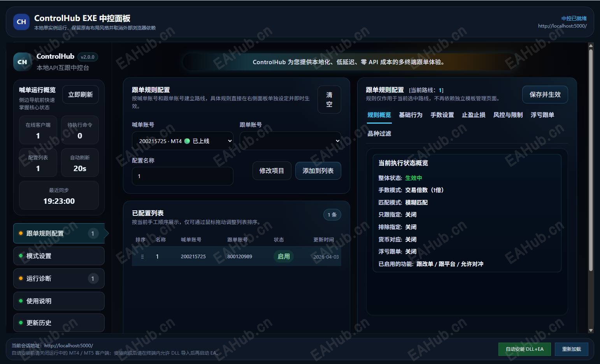Click the scrollbar down arrow
This screenshot has width=600, height=364.
[x=591, y=330]
